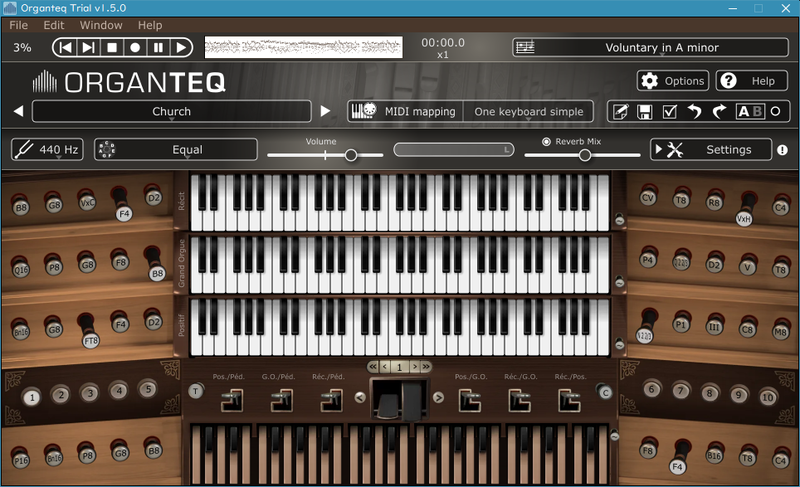Viewport: 800px width, 487px height.
Task: Toggle the Pos./Péd. coupler
Action: (x=232, y=400)
